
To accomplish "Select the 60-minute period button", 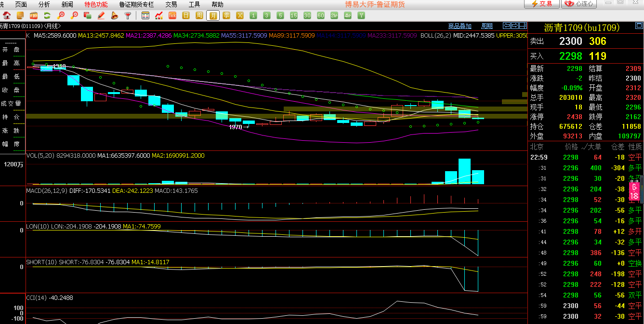I will (x=321, y=15).
